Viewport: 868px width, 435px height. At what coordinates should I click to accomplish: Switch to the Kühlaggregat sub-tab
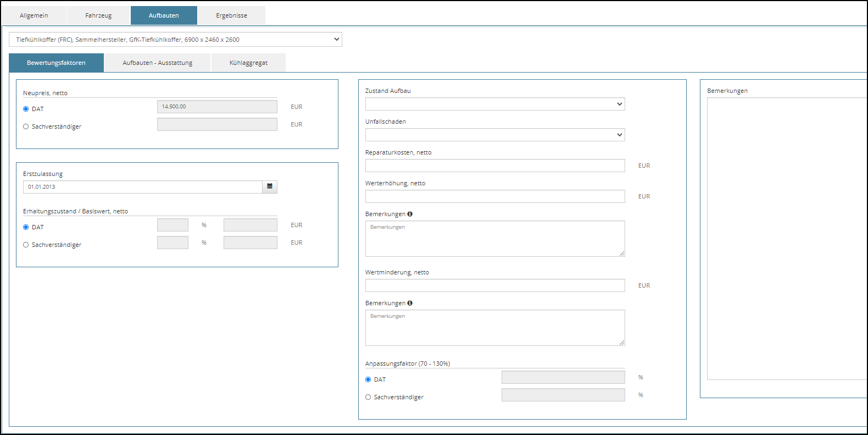[248, 63]
